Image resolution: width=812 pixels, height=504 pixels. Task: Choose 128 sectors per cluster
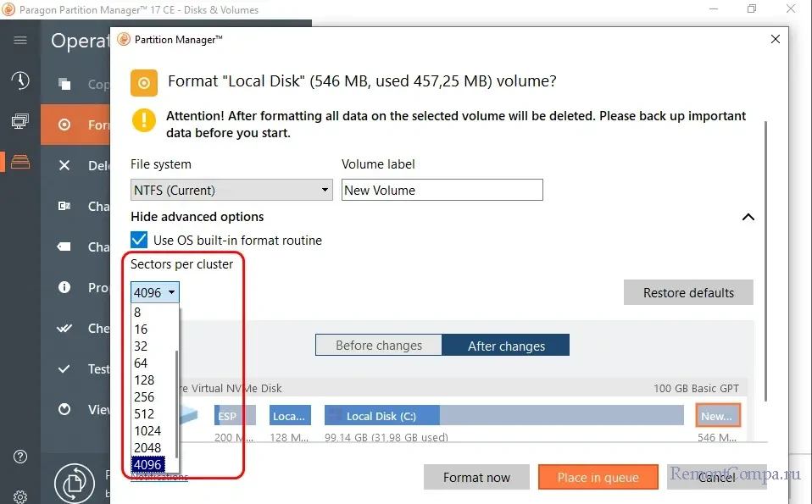click(x=153, y=380)
